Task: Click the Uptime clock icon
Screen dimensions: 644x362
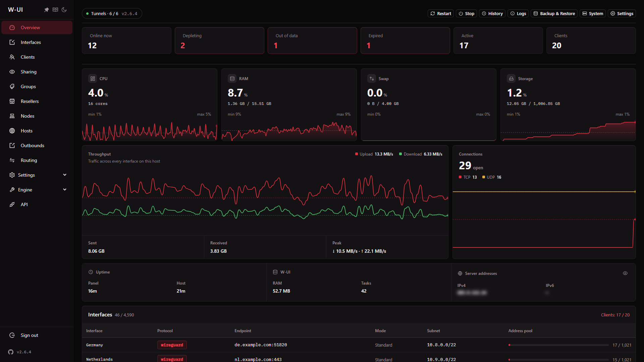Action: point(91,272)
